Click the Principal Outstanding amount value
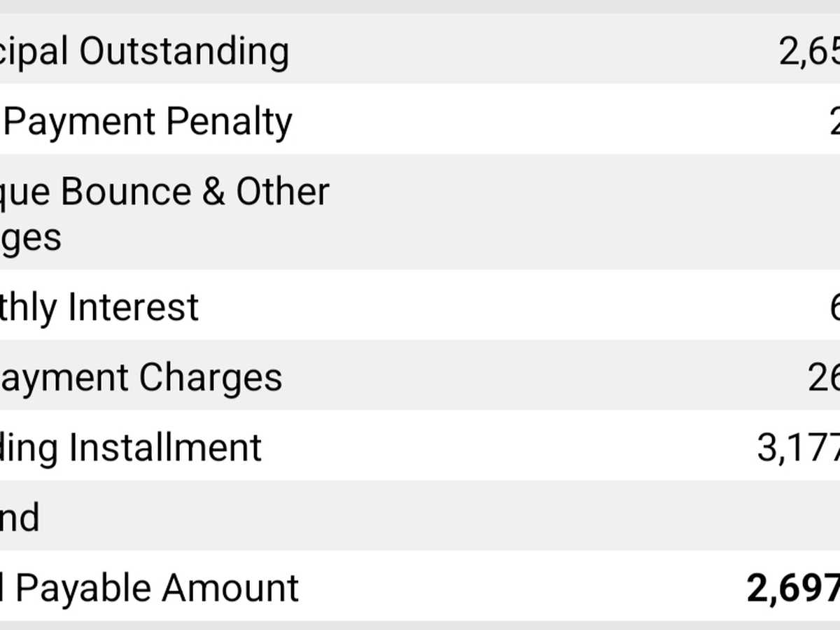This screenshot has height=630, width=840. [808, 50]
